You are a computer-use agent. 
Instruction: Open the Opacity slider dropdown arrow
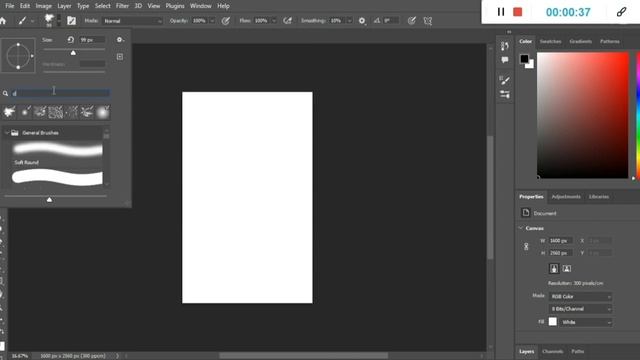coord(212,21)
